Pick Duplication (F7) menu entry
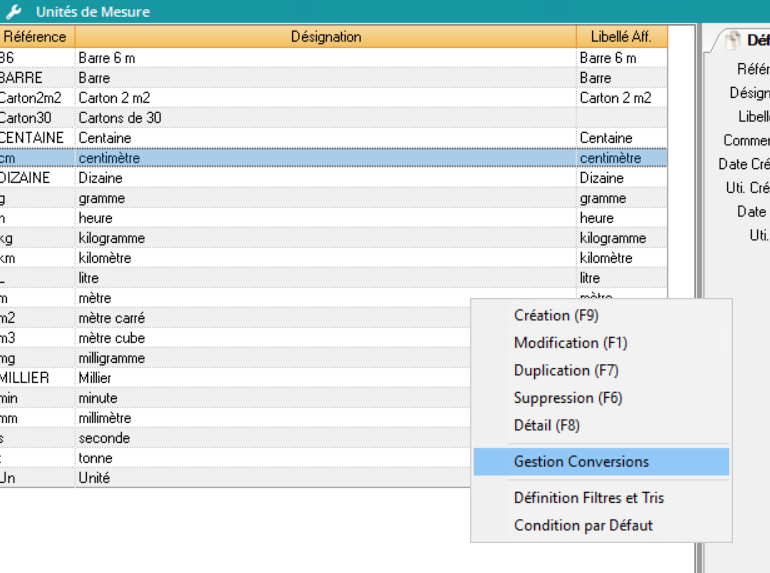 566,370
